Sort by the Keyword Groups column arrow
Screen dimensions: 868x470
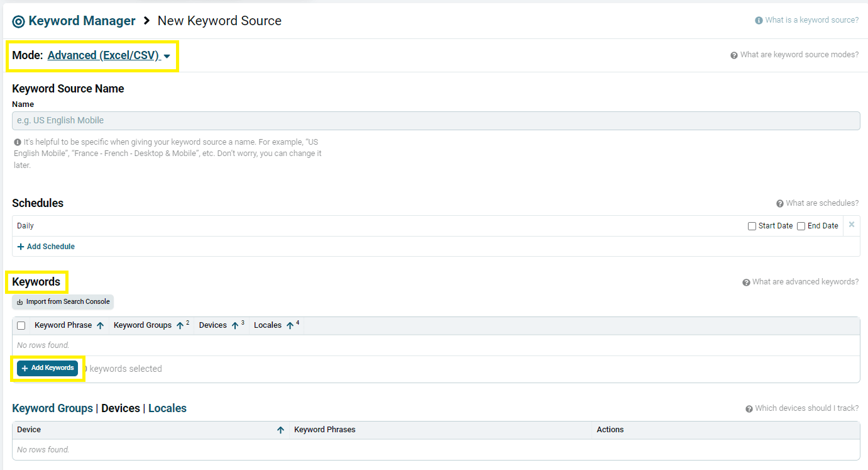(180, 326)
